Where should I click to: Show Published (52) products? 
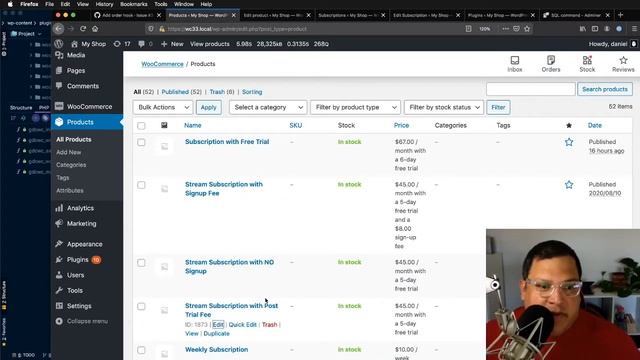pyautogui.click(x=182, y=92)
